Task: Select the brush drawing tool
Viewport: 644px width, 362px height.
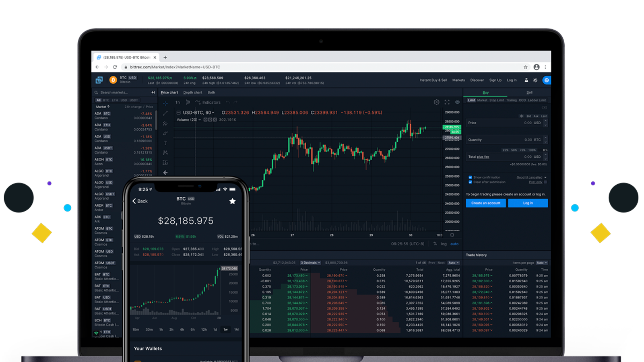Action: coord(165,133)
